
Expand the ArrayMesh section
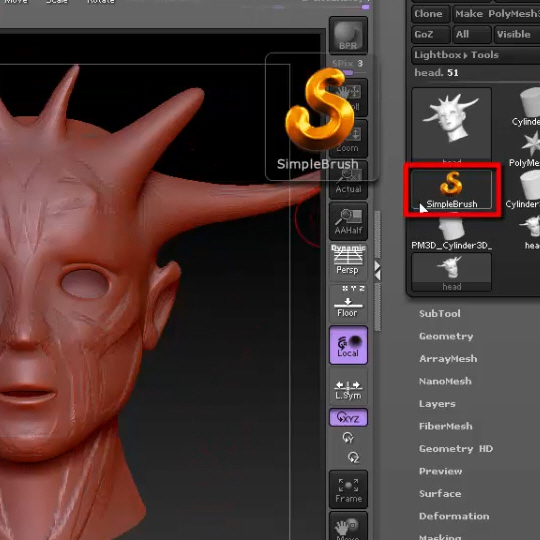click(448, 359)
